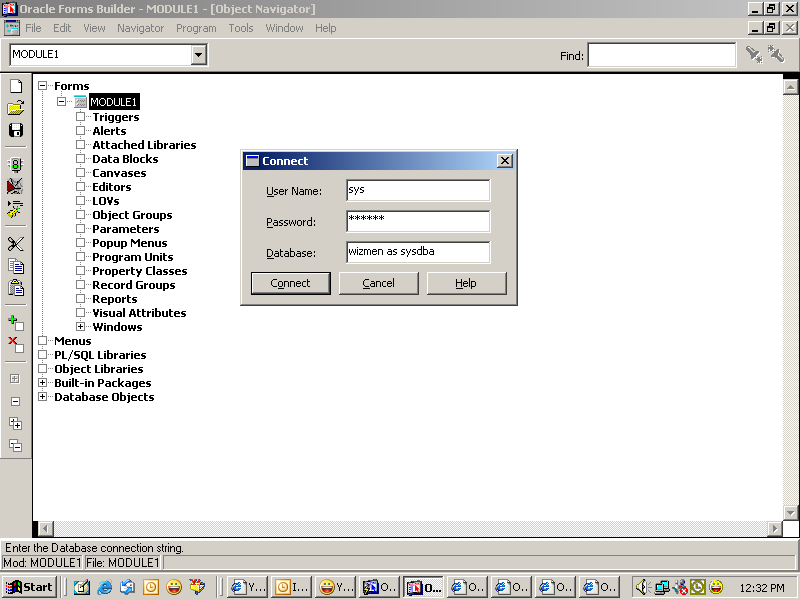Open the Program menu
Viewport: 800px width, 600px height.
tap(196, 28)
